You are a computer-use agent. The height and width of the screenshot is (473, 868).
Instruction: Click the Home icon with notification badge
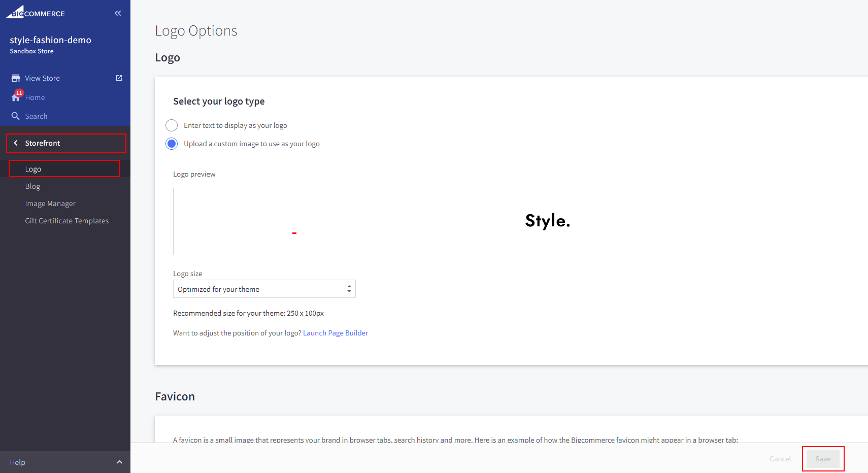click(x=16, y=97)
